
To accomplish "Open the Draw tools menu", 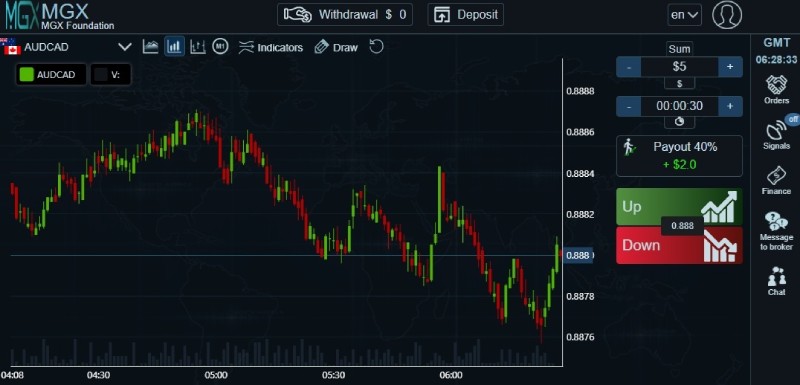I will 336,47.
